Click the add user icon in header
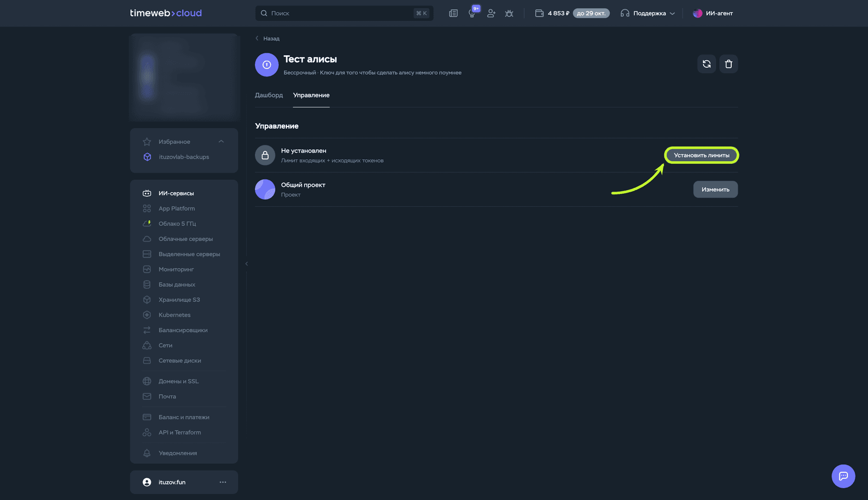The height and width of the screenshot is (500, 868). [491, 13]
